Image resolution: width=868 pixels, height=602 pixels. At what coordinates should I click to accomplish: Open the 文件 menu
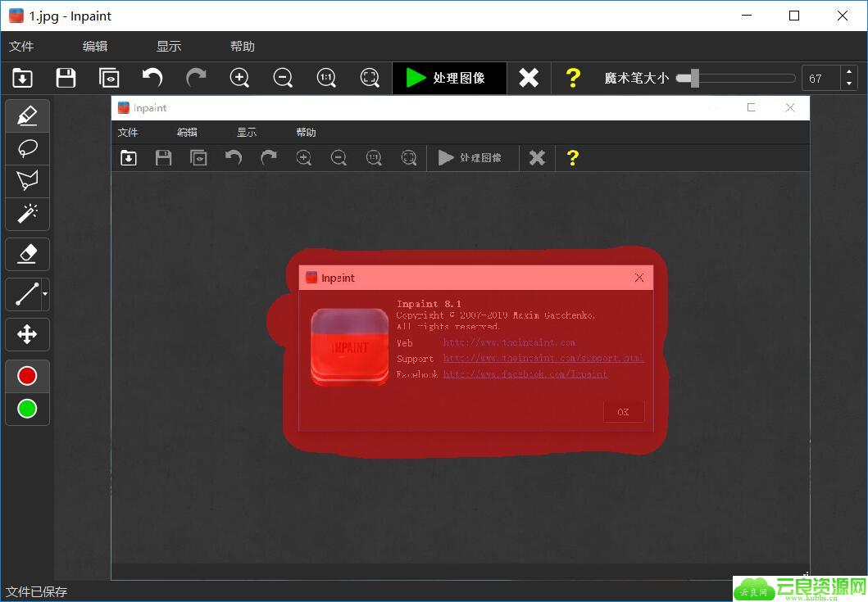[x=21, y=47]
